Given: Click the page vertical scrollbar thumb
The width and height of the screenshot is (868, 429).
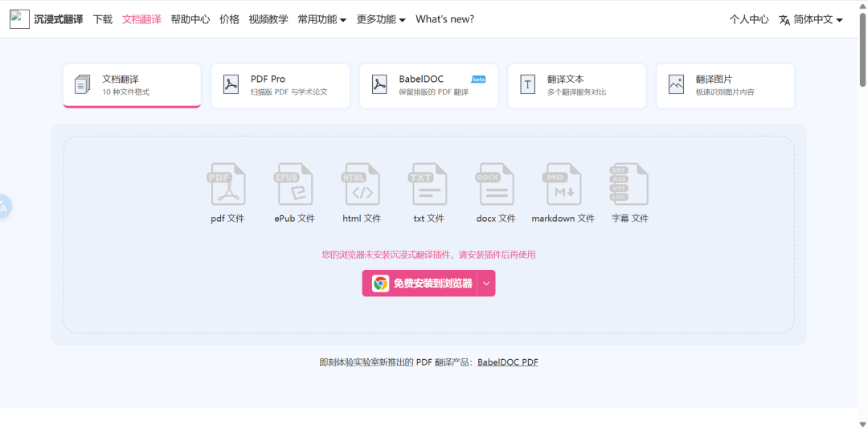Looking at the screenshot, I should 862,48.
